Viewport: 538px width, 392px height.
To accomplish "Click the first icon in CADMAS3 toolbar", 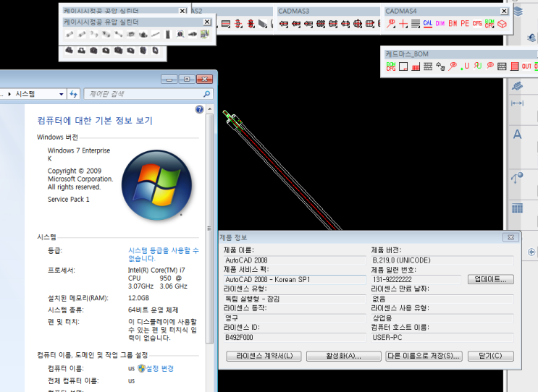I will (284, 24).
